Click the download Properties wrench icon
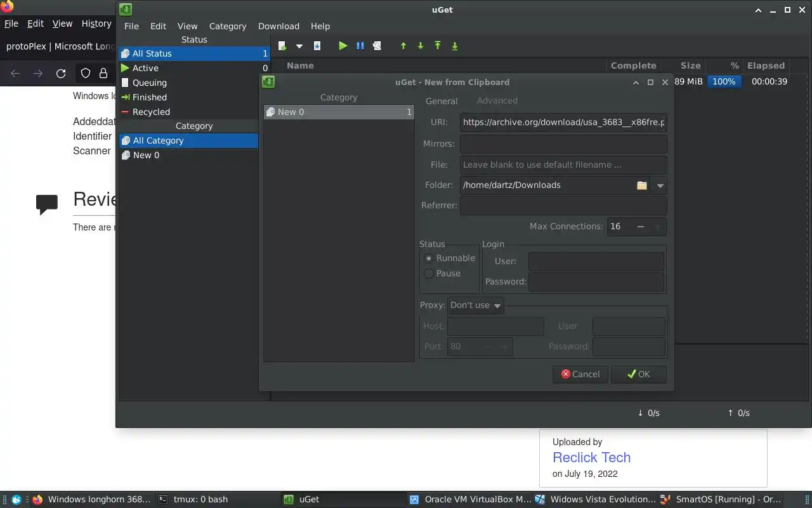 coord(377,46)
